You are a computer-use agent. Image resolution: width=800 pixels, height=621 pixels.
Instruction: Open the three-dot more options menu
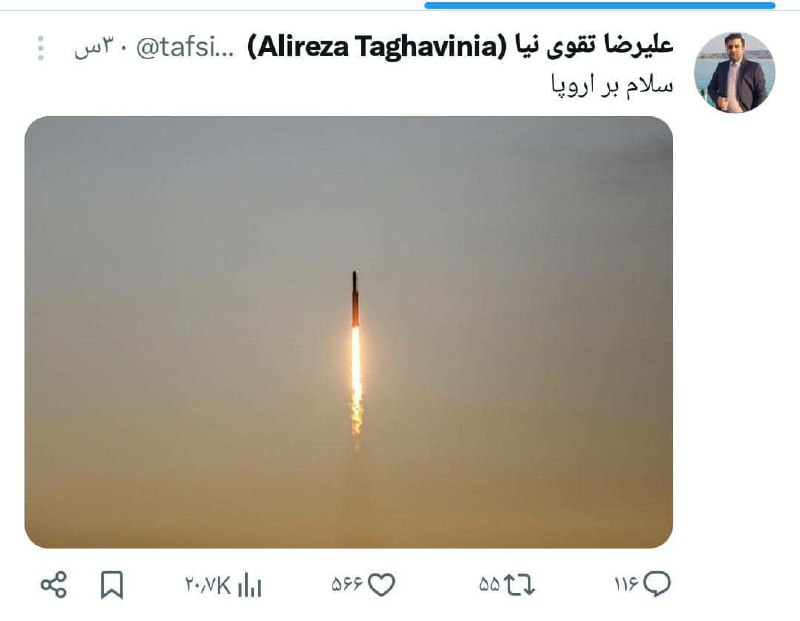pos(41,48)
